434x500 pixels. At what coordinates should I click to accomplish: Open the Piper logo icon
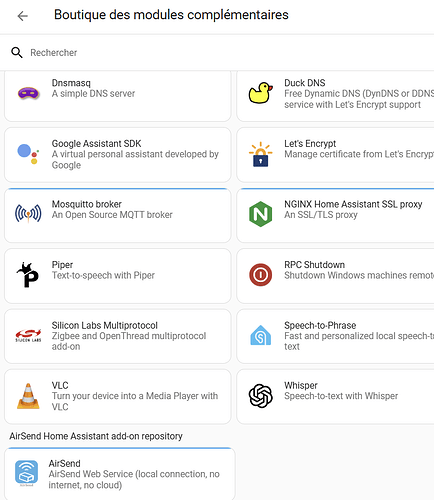tap(28, 275)
